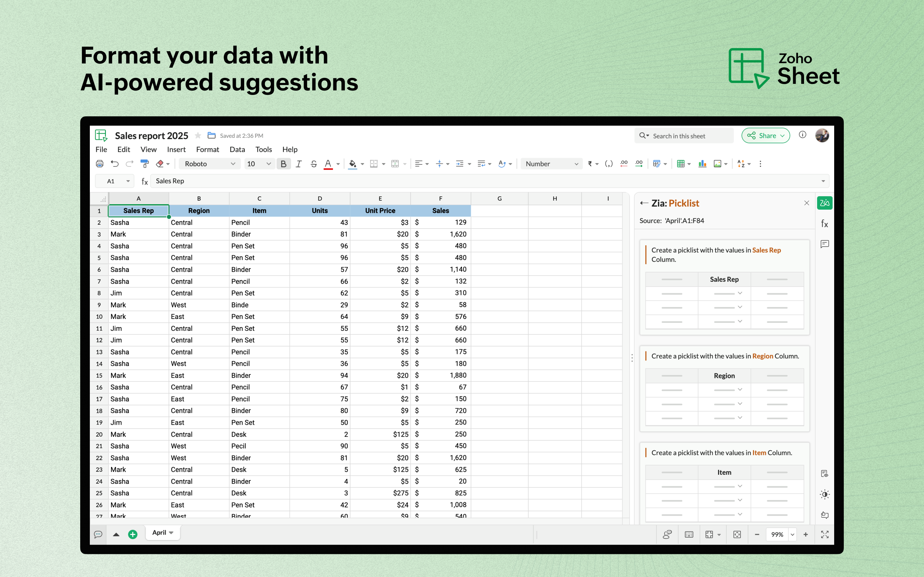The image size is (924, 577).
Task: Toggle bold formatting on selected cell
Action: point(283,163)
